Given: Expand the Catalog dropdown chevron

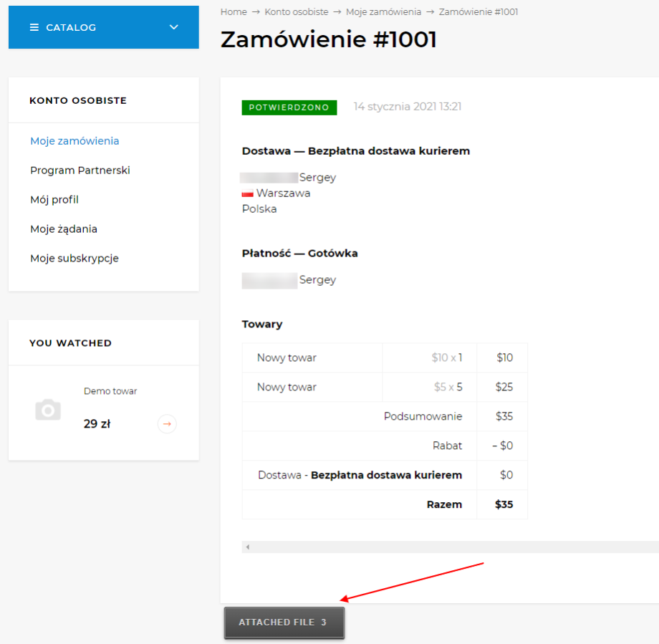Looking at the screenshot, I should click(173, 27).
